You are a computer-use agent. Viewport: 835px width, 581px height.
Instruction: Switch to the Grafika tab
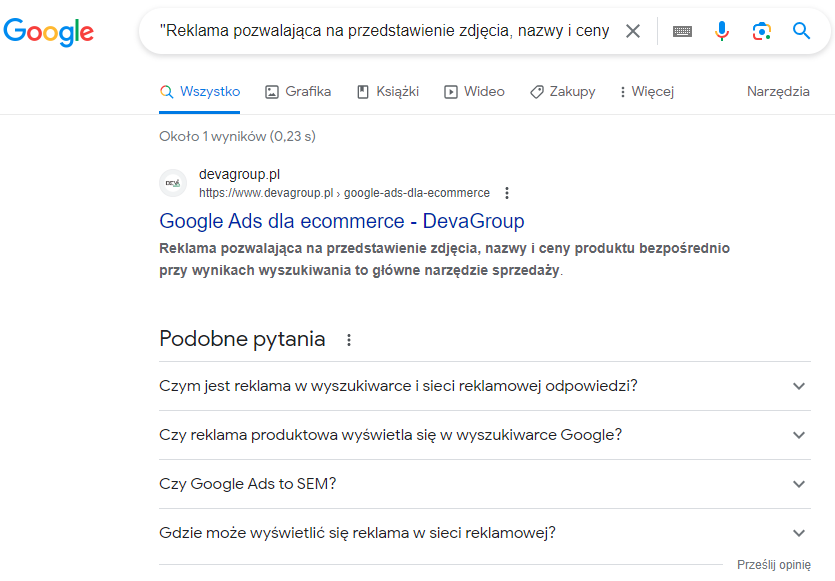point(298,92)
